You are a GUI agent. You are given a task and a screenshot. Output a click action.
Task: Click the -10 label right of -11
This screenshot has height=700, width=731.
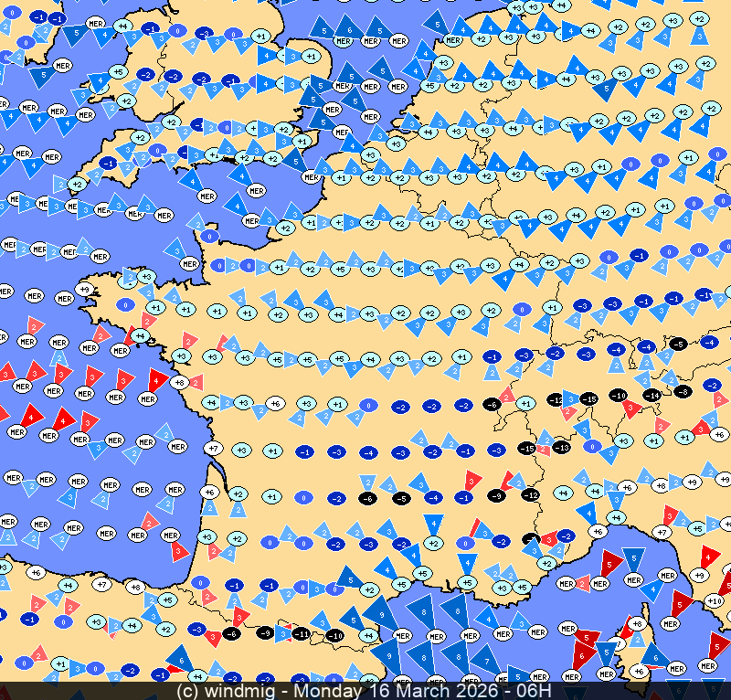click(x=334, y=635)
